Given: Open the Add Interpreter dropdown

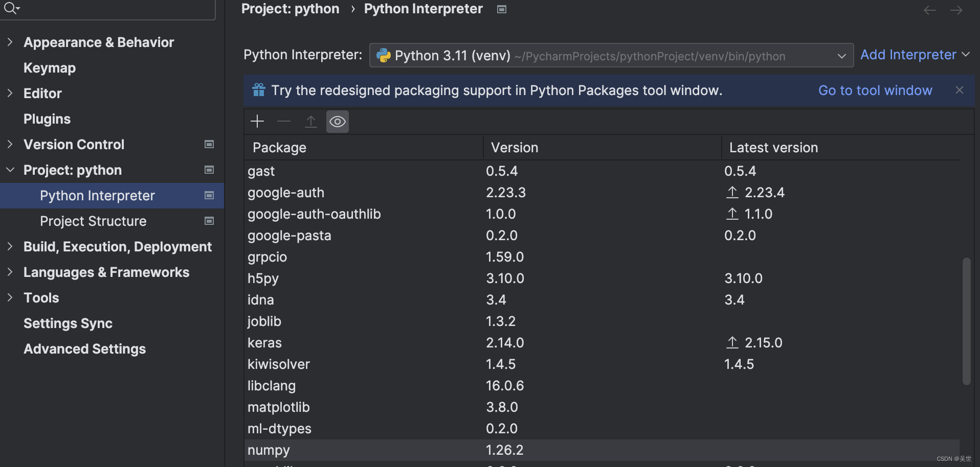Looking at the screenshot, I should [915, 55].
